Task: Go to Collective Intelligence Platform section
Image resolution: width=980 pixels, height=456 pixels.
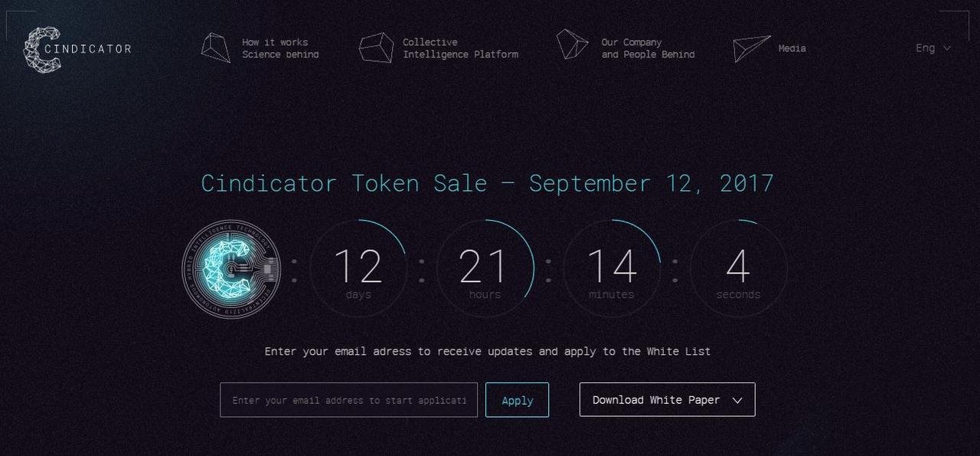Action: [460, 48]
